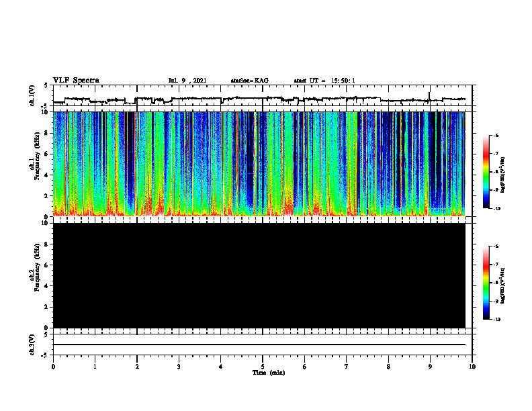The height and width of the screenshot is (411, 532).
Task: Click the time axis tick label "3"
Action: [x=179, y=367]
